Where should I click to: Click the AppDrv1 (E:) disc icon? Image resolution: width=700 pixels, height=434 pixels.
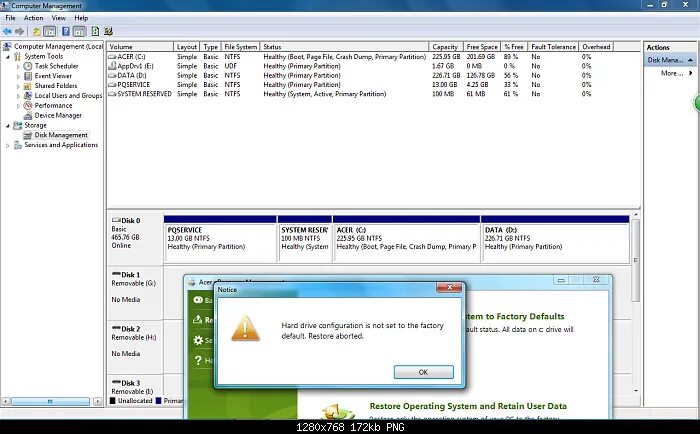coord(112,66)
